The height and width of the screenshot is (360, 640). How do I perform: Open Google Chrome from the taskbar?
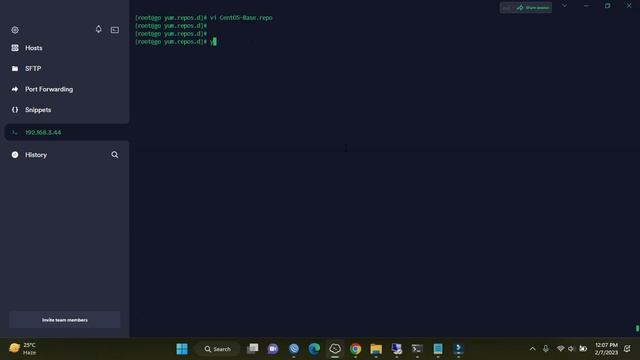pos(356,349)
